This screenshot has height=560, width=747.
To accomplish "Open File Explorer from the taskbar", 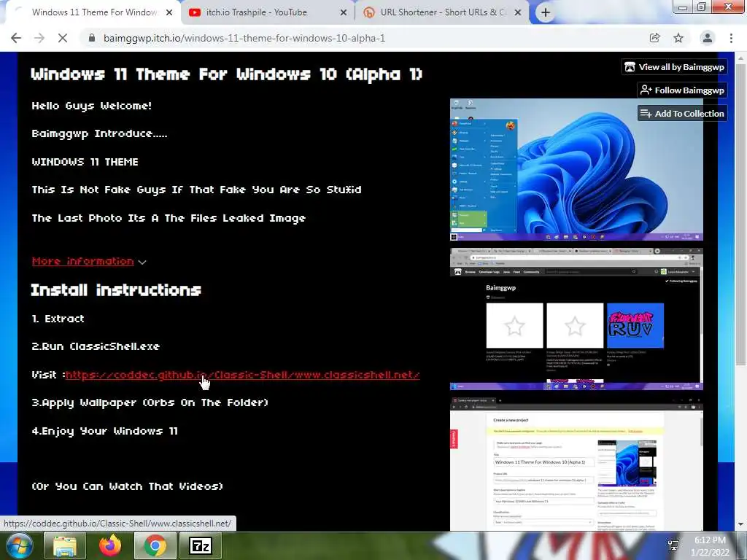I will coord(65,545).
